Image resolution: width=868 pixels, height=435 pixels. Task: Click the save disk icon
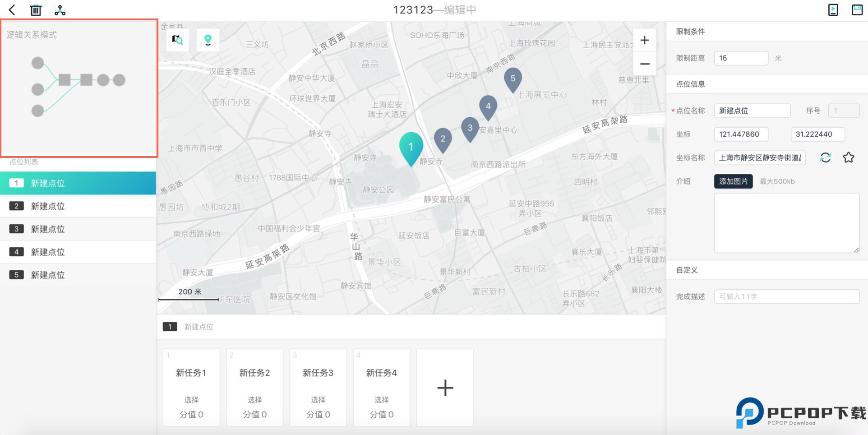click(857, 10)
